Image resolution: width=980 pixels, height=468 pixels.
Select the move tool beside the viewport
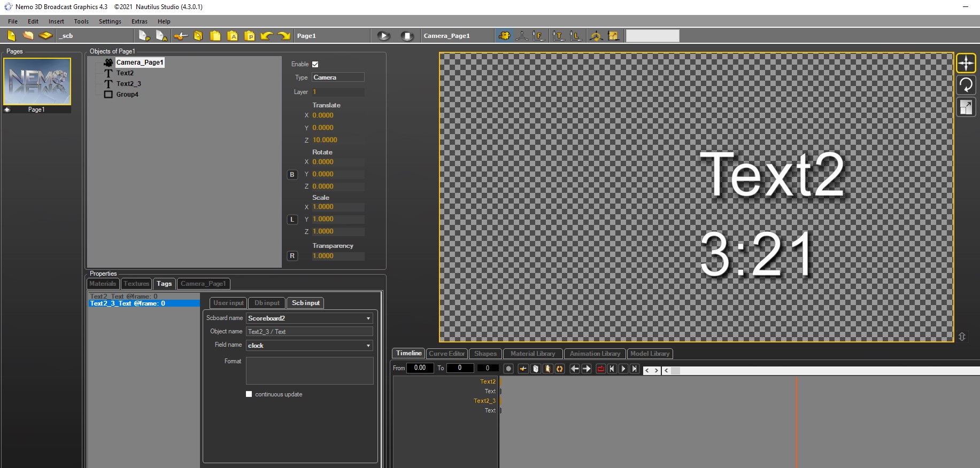click(x=966, y=63)
